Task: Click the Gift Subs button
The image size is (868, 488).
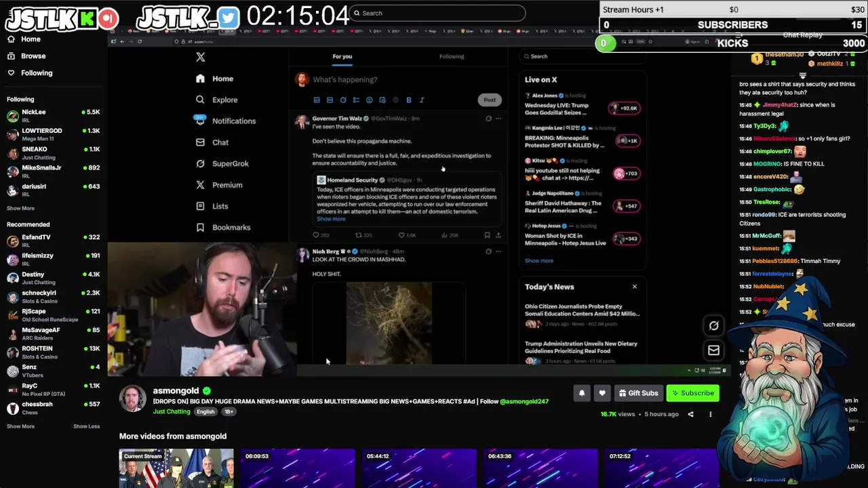Action: tap(638, 393)
